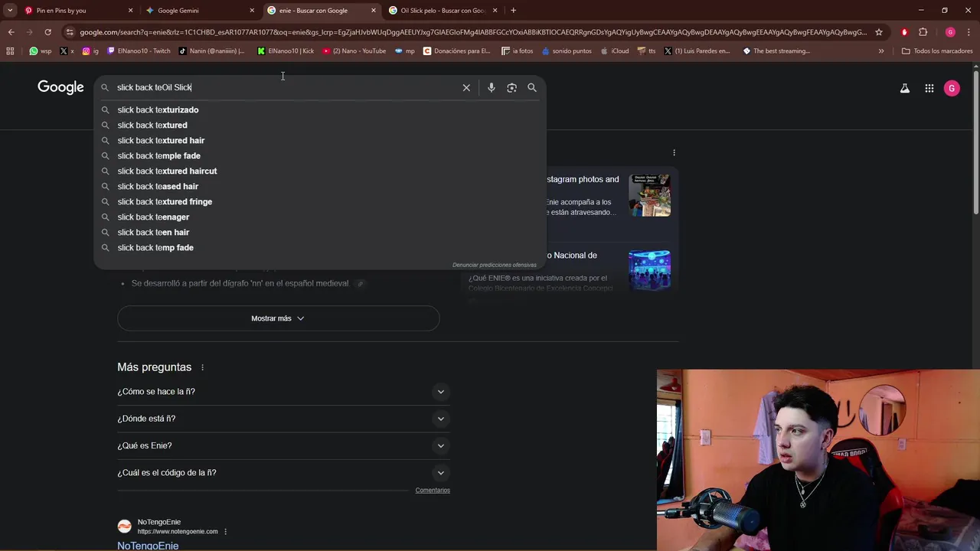Open the Google apps grid
The height and width of the screenshot is (551, 980).
click(x=929, y=88)
